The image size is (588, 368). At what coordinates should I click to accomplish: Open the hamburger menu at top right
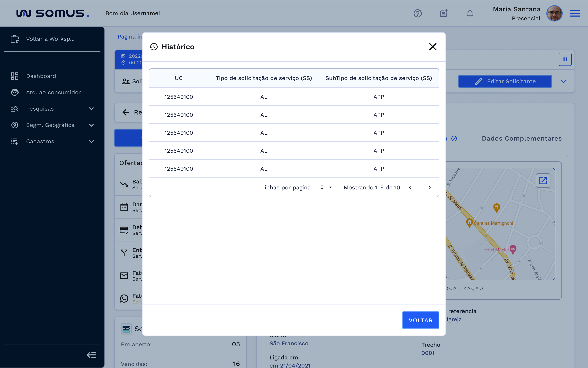(575, 13)
